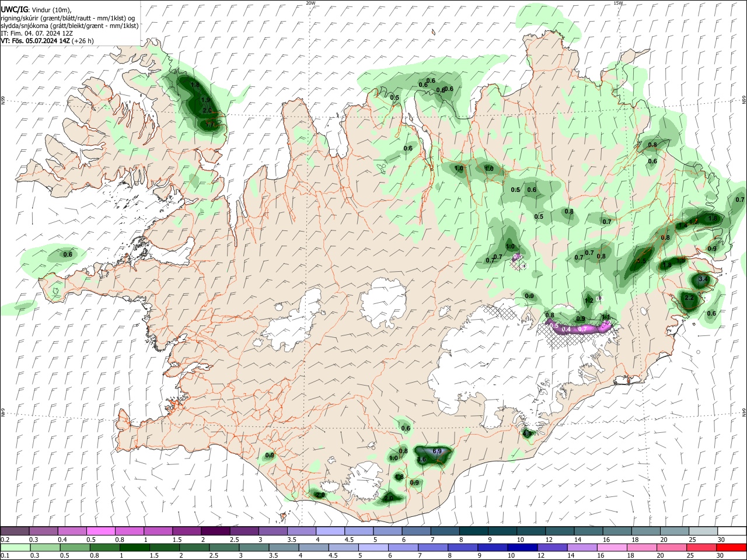Pick the bright pink 0.5 swatch in the upper legend
The height and width of the screenshot is (560, 747).
(100, 531)
